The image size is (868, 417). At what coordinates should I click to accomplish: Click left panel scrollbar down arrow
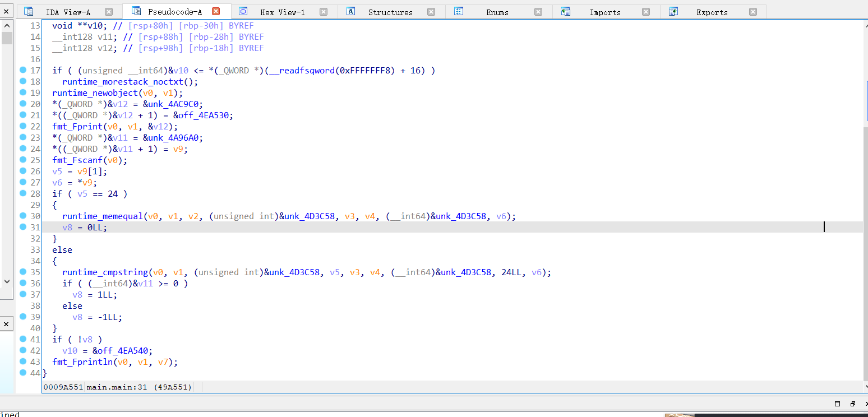7,281
